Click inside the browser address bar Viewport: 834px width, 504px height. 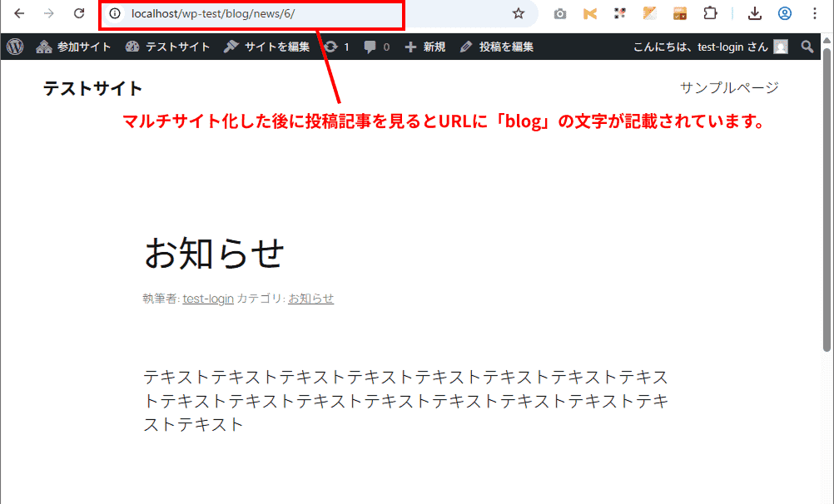pos(250,13)
